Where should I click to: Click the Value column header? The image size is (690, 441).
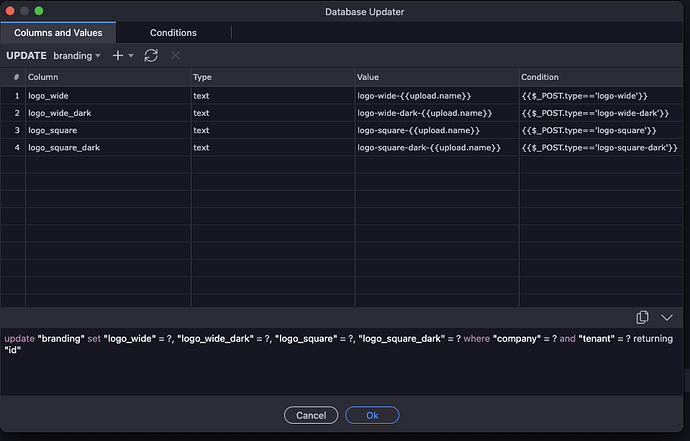coord(437,77)
